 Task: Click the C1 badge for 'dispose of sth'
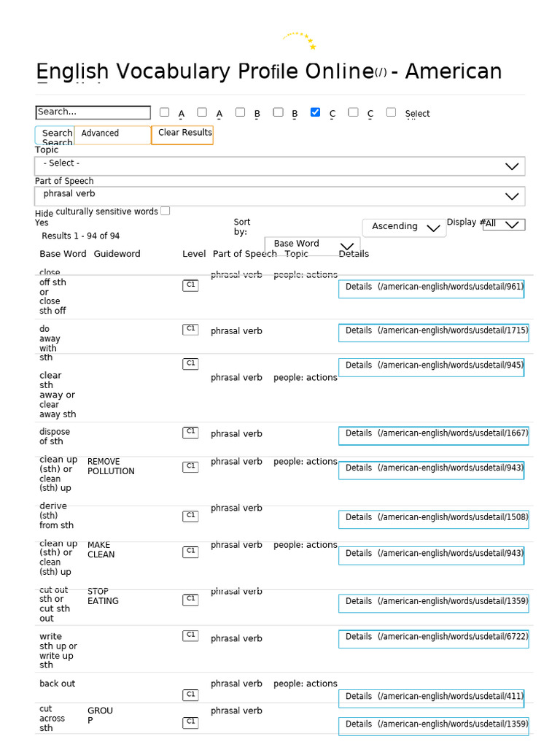190,433
